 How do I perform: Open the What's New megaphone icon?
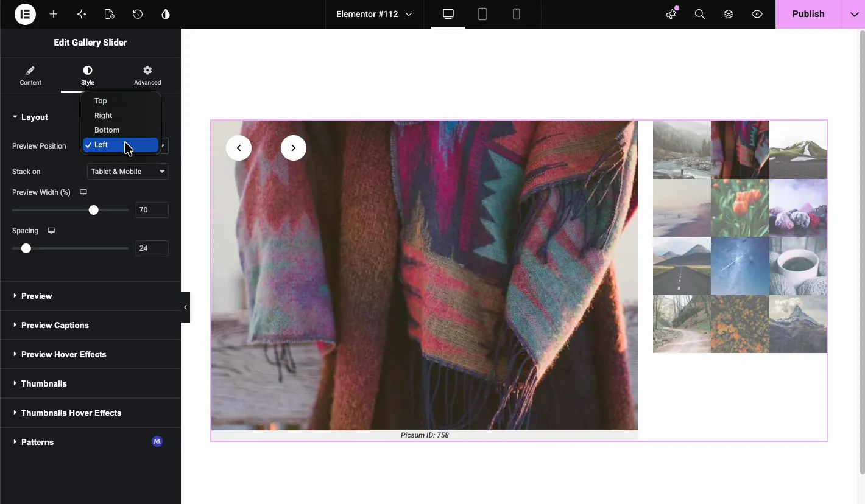[x=671, y=14]
